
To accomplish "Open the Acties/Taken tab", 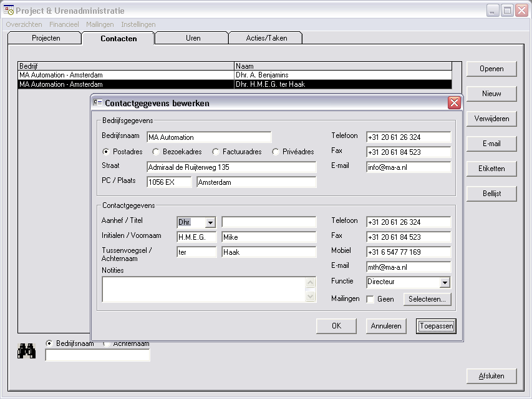I will [x=266, y=38].
